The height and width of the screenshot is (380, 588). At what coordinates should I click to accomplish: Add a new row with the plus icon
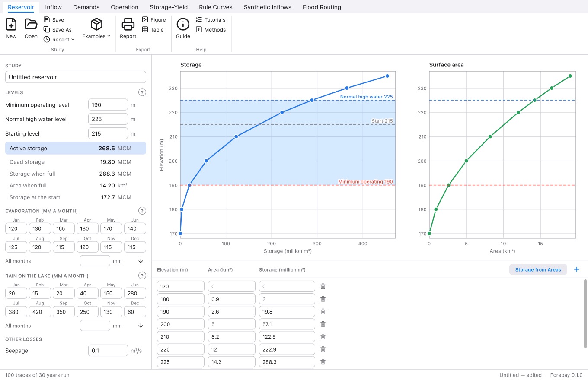tap(576, 269)
